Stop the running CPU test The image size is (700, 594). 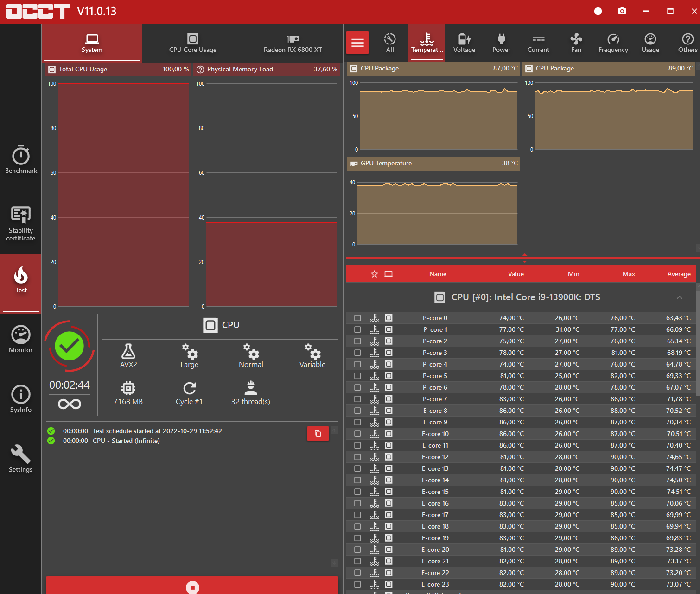192,587
